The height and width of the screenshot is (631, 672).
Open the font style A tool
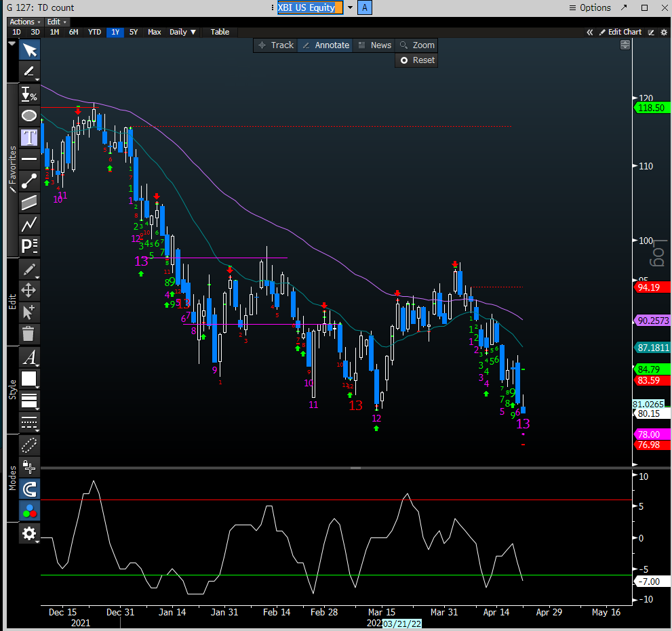click(x=30, y=357)
